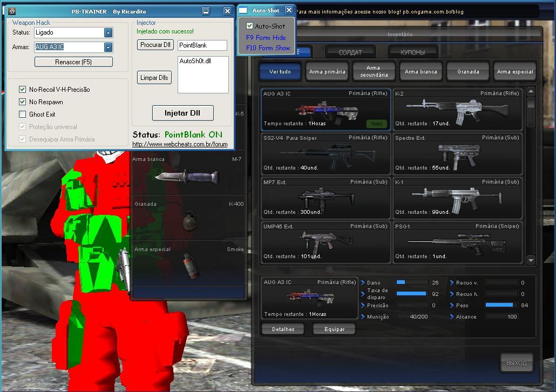Click the PSG1 sniper rifle item
This screenshot has width=556, height=392.
click(457, 242)
